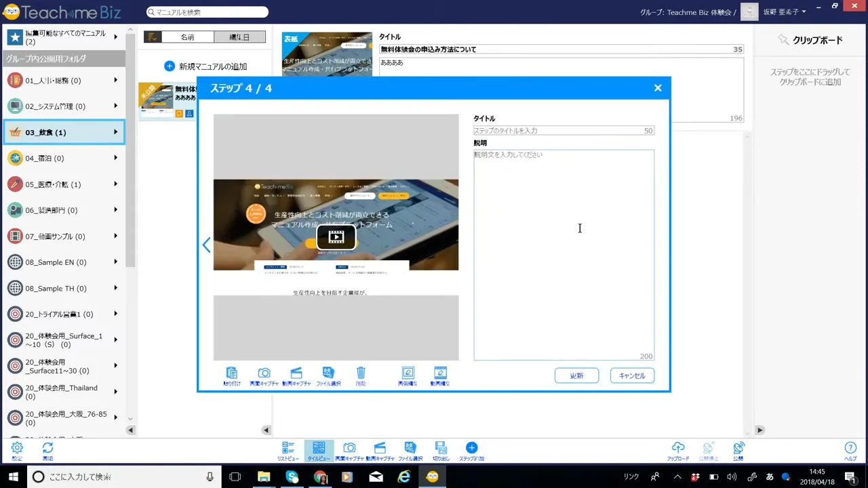Expand the 03_飲食 (1) folder arrow

tap(116, 132)
